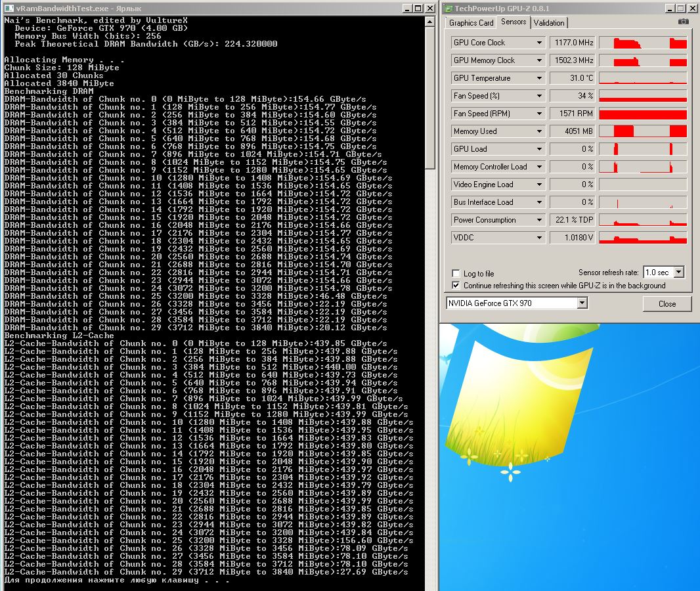Expand GPU Memory Clock sensor dropdown
This screenshot has width=700, height=591.
pyautogui.click(x=539, y=60)
